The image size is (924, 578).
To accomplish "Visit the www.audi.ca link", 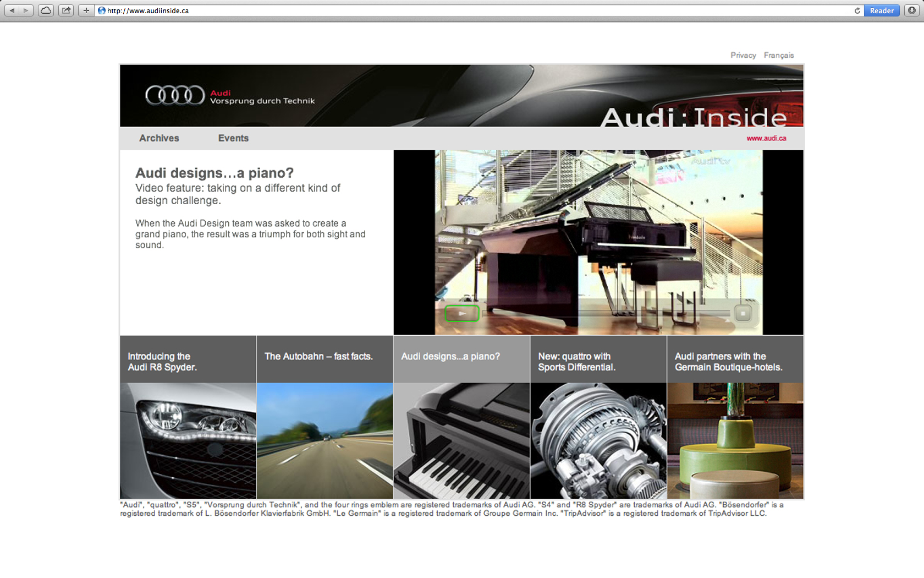I will 766,138.
